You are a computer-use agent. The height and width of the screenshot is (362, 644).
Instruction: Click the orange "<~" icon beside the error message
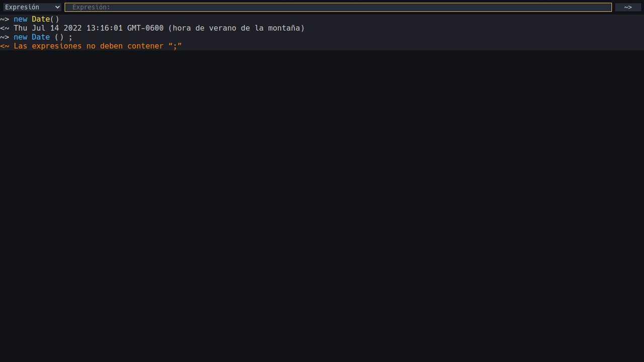(5, 46)
